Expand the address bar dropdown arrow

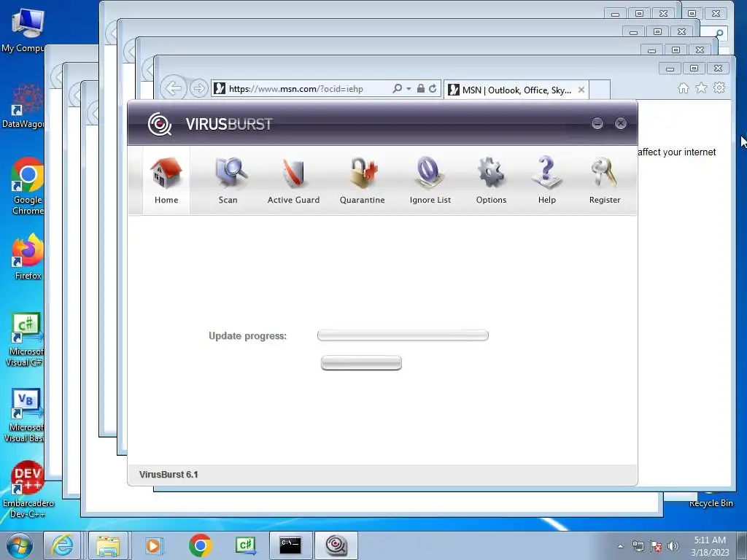click(409, 88)
